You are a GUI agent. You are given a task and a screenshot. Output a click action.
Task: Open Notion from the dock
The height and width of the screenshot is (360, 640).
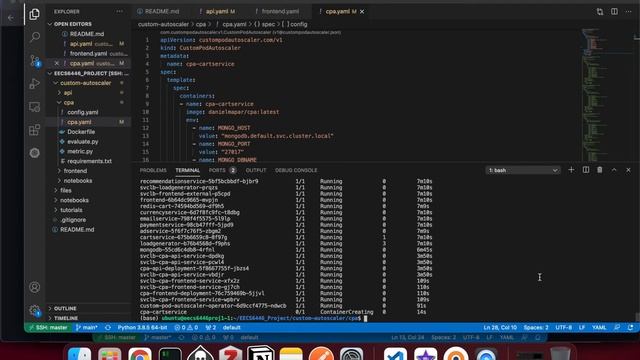tap(261, 354)
